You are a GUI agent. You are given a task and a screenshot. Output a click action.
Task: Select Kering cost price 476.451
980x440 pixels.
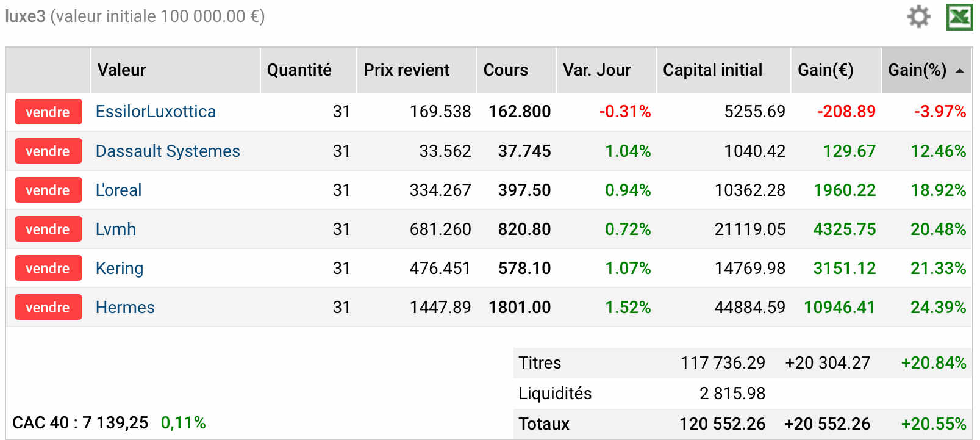point(440,268)
